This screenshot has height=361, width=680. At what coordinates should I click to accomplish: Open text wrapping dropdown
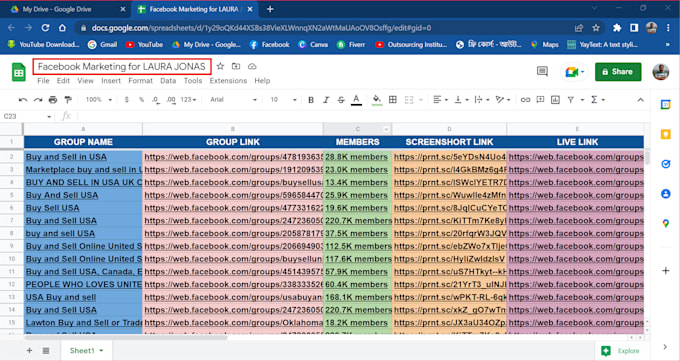click(x=481, y=100)
